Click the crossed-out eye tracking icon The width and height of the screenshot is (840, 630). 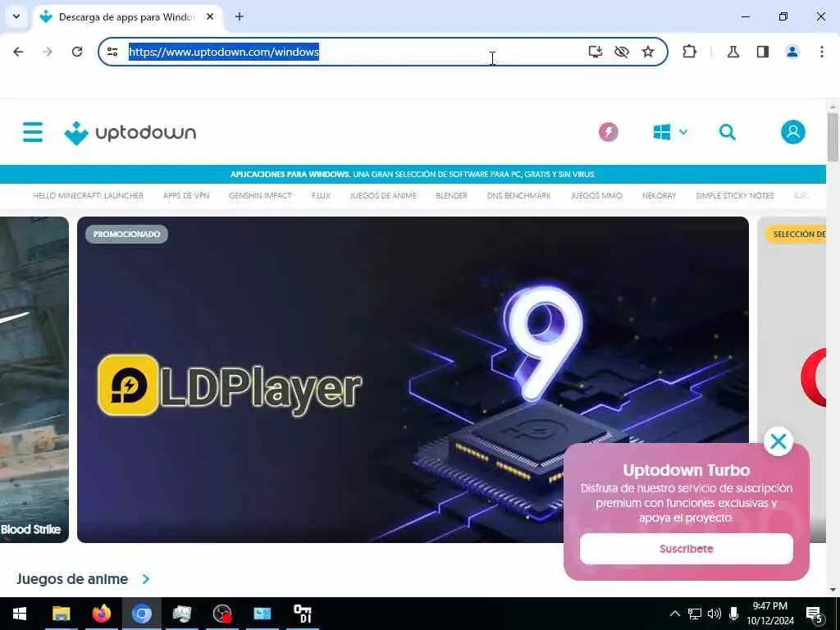click(x=622, y=52)
